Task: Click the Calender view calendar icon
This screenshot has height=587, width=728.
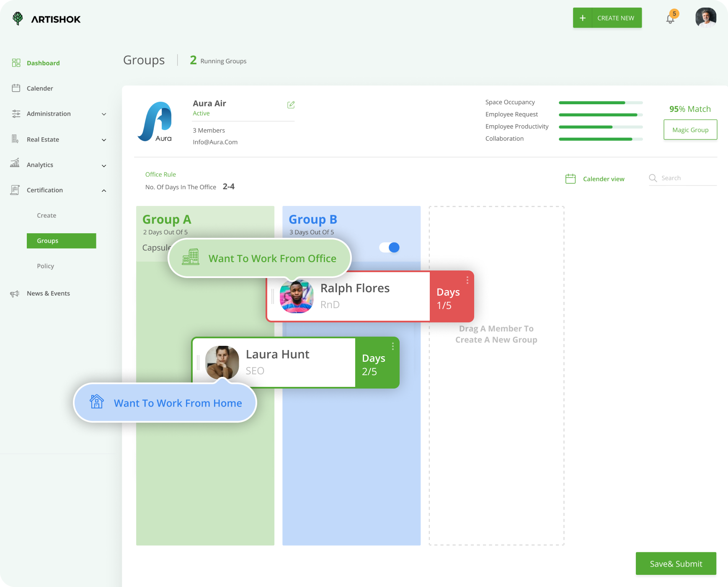Action: [571, 179]
